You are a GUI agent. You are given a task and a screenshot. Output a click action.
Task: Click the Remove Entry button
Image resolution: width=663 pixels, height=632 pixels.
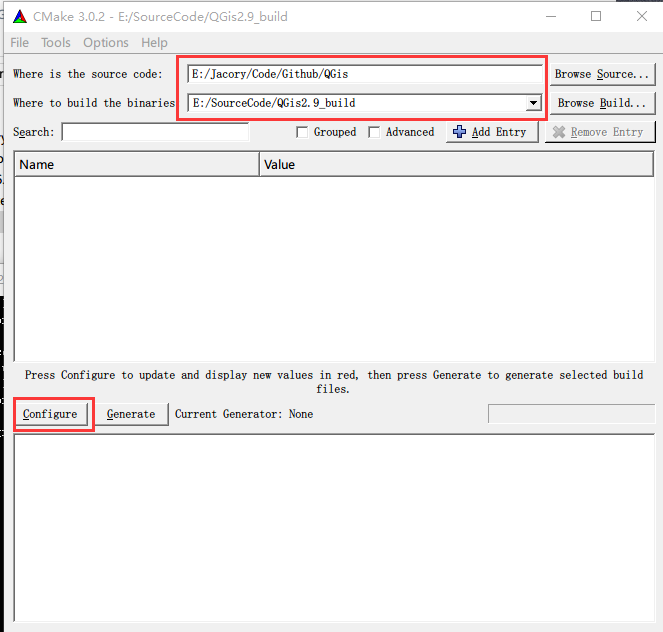point(600,132)
